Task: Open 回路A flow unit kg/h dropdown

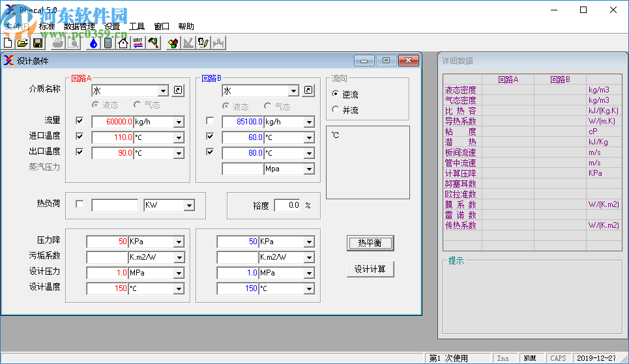Action: tap(179, 122)
